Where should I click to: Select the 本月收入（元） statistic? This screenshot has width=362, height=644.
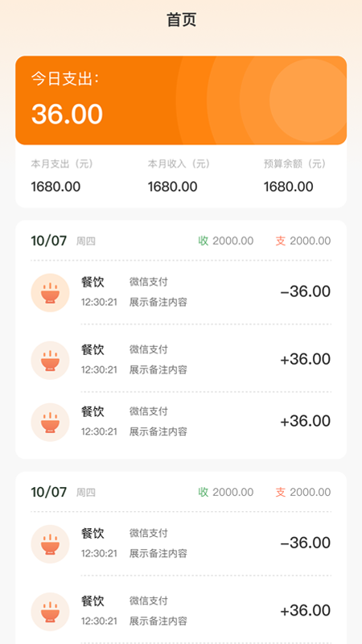point(179,175)
